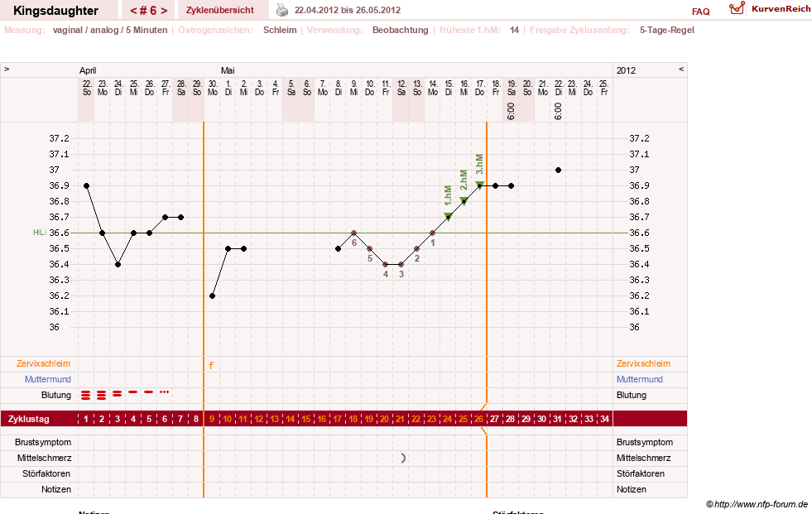Click the HLi help line label

(40, 233)
